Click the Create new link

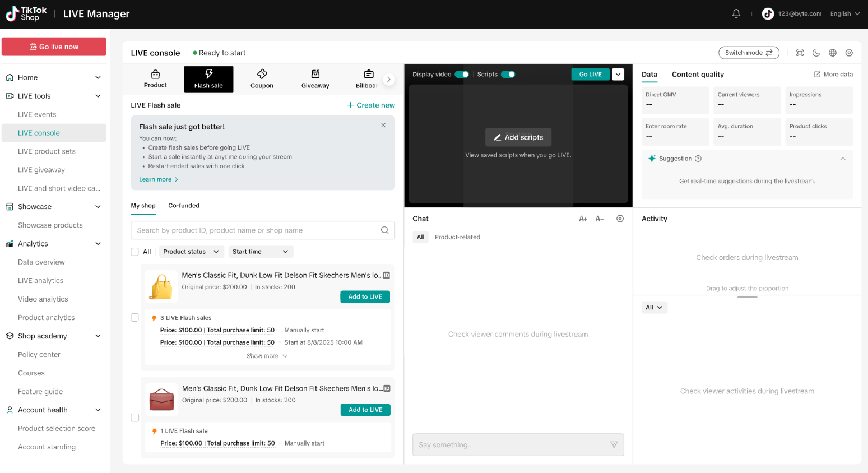tap(370, 105)
